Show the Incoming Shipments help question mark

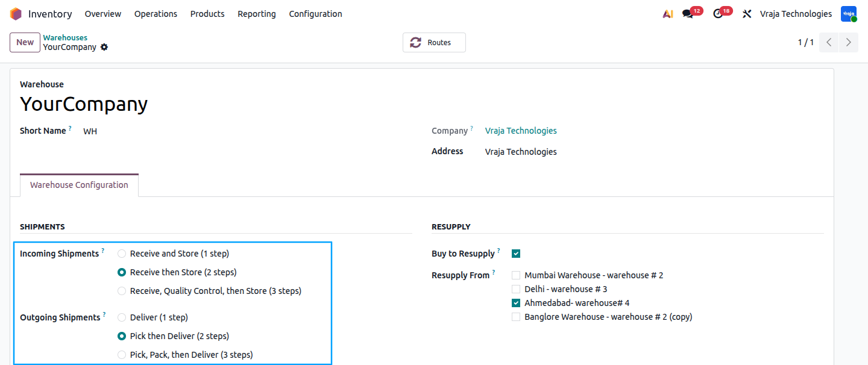point(103,251)
